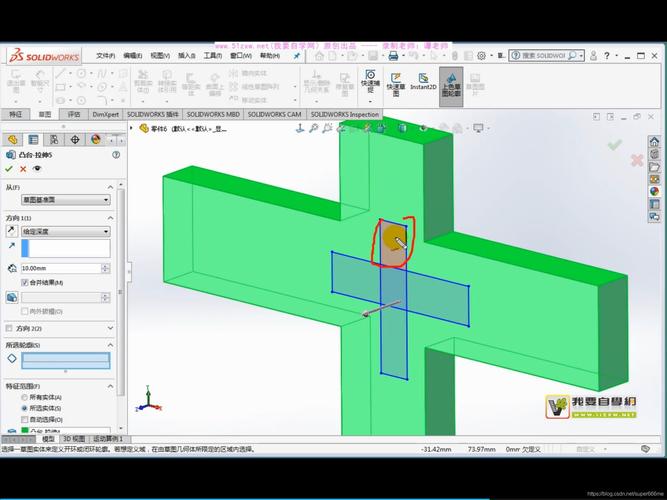Screen dimensions: 667x500
Task: Open help for 凸台-拉伸5 property panel
Action: [116, 155]
